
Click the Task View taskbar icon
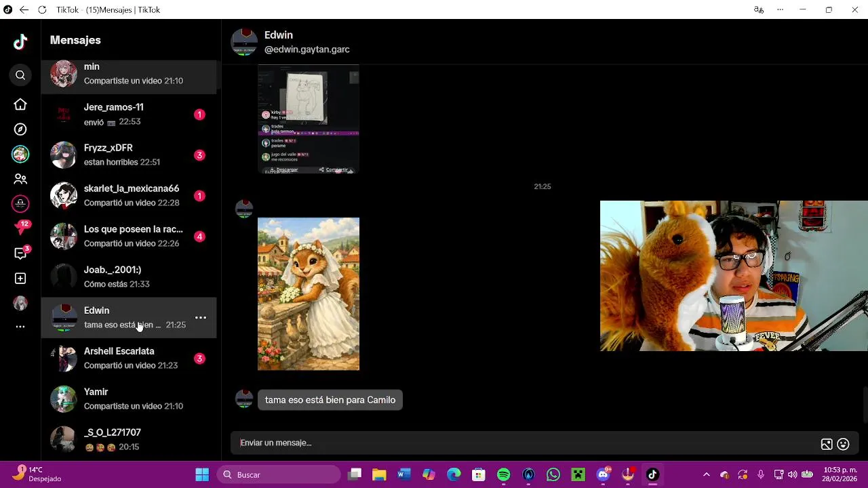355,474
